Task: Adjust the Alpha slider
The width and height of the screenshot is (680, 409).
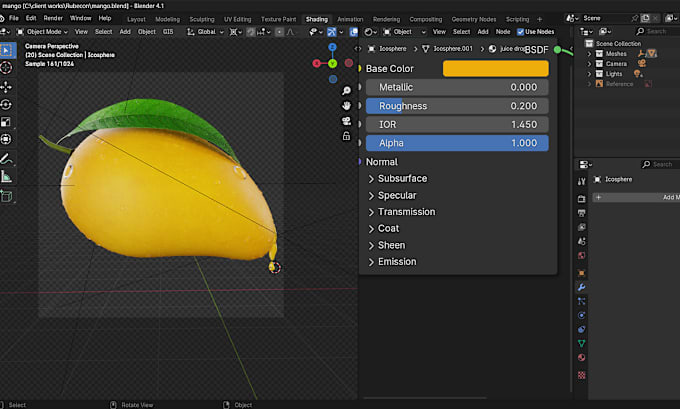Action: click(457, 143)
